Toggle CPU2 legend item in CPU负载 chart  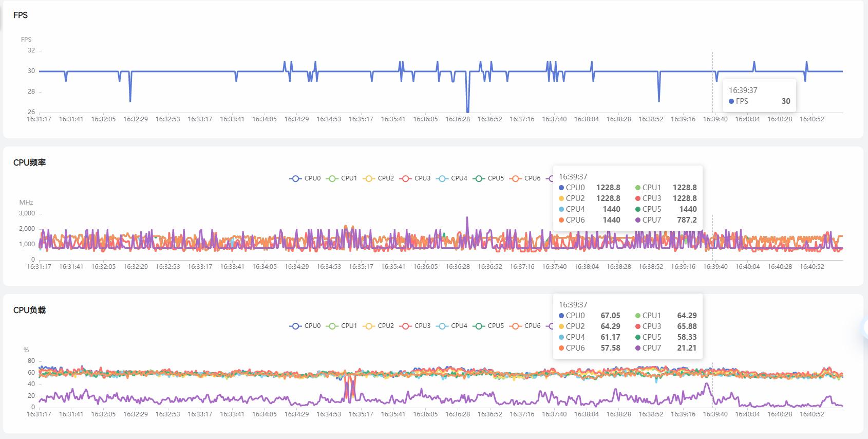click(x=379, y=326)
